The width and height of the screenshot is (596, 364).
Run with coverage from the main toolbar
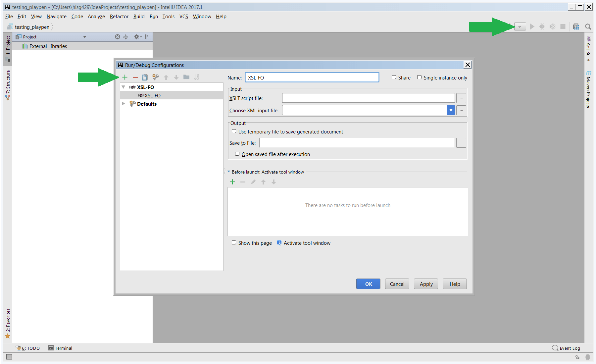pos(552,26)
